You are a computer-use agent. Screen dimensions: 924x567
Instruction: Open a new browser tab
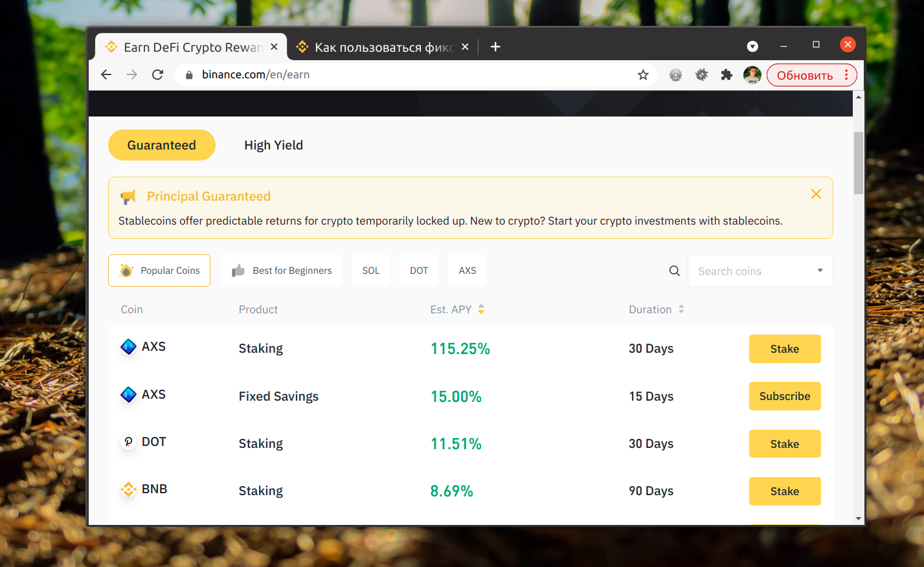click(495, 47)
